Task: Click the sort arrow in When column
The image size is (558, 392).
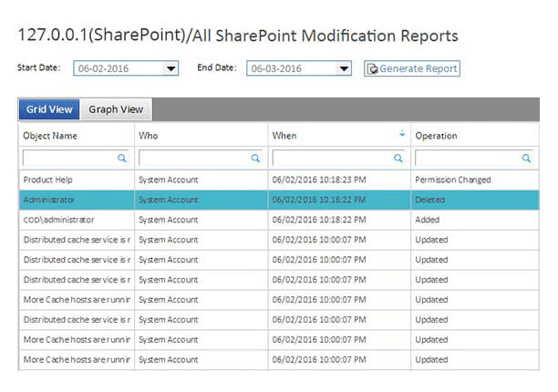Action: coord(402,134)
